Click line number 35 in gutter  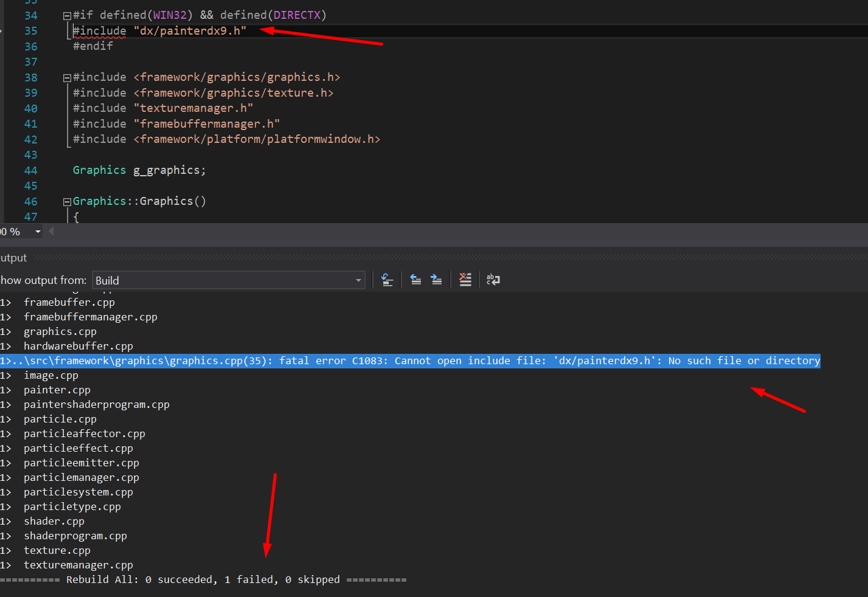click(x=31, y=31)
